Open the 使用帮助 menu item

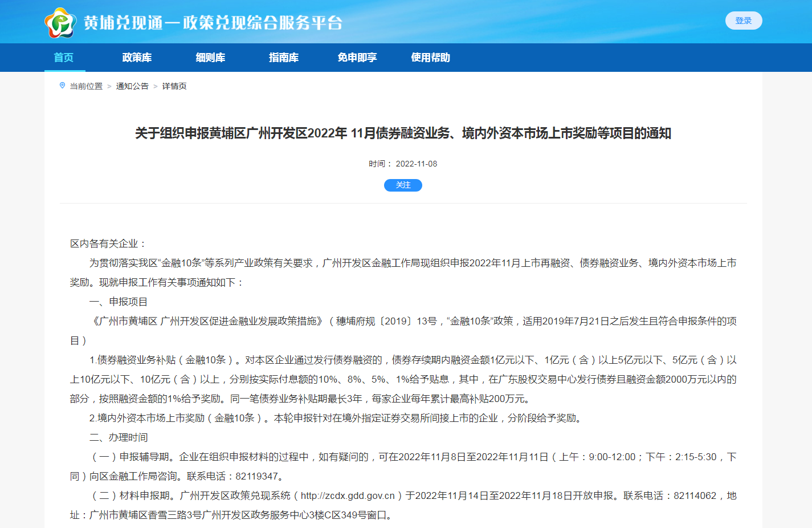431,58
